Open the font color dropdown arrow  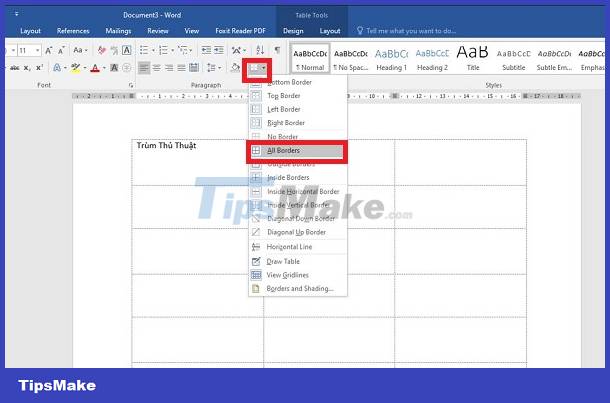coord(104,68)
